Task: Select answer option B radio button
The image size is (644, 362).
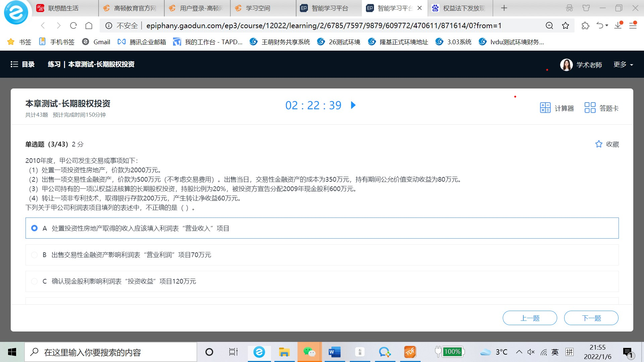Action: pyautogui.click(x=34, y=255)
